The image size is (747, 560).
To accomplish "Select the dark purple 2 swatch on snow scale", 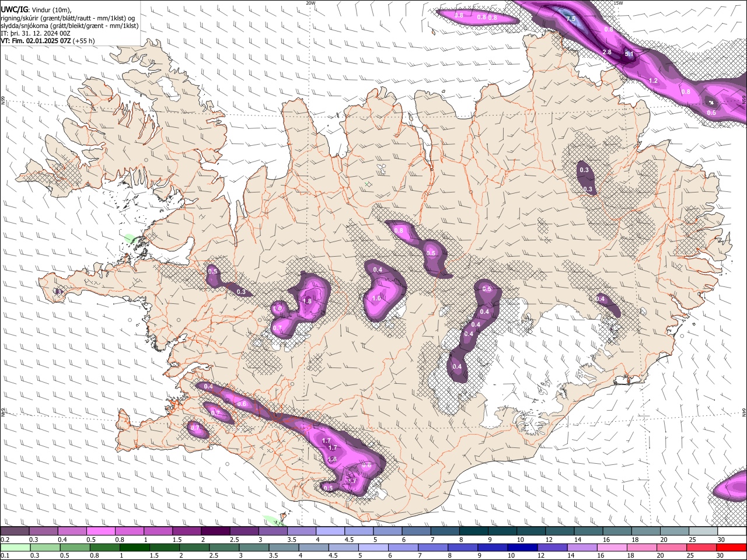I will tap(215, 531).
